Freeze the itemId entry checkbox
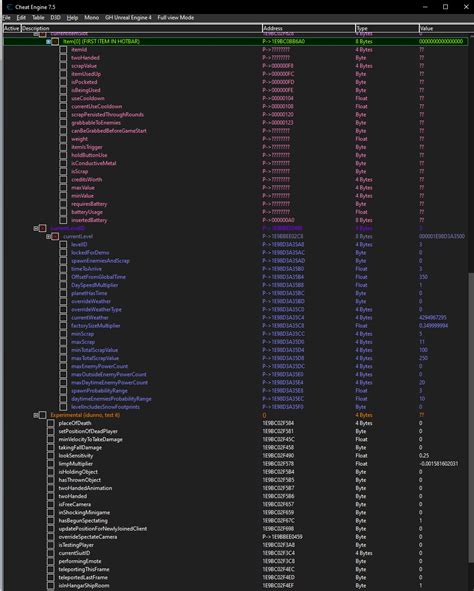The width and height of the screenshot is (474, 591). [x=63, y=49]
